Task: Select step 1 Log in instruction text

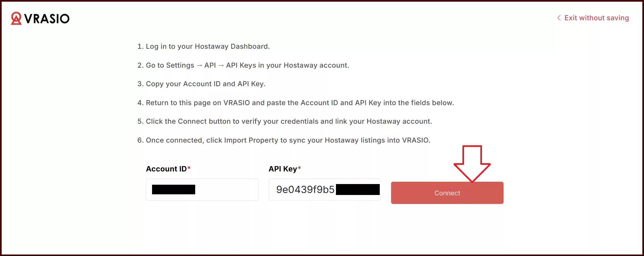Action: (x=203, y=46)
